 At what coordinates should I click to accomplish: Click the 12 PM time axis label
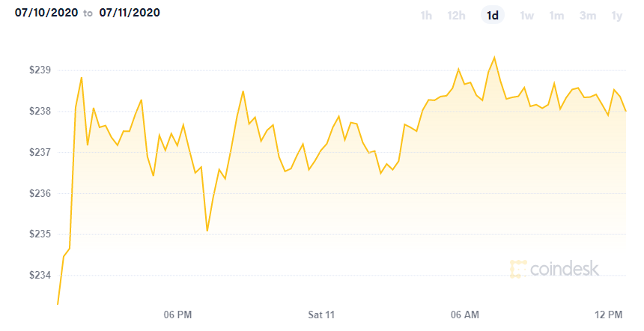tap(608, 315)
